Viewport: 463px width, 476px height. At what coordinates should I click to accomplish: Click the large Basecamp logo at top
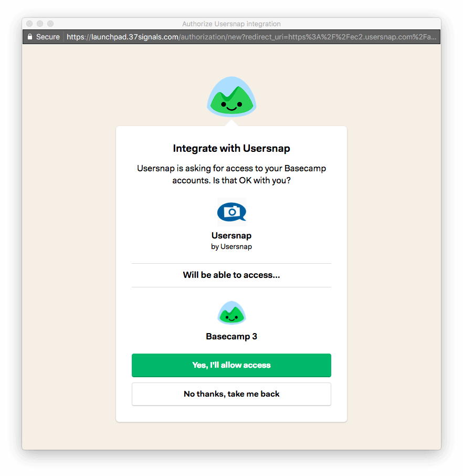pyautogui.click(x=231, y=97)
